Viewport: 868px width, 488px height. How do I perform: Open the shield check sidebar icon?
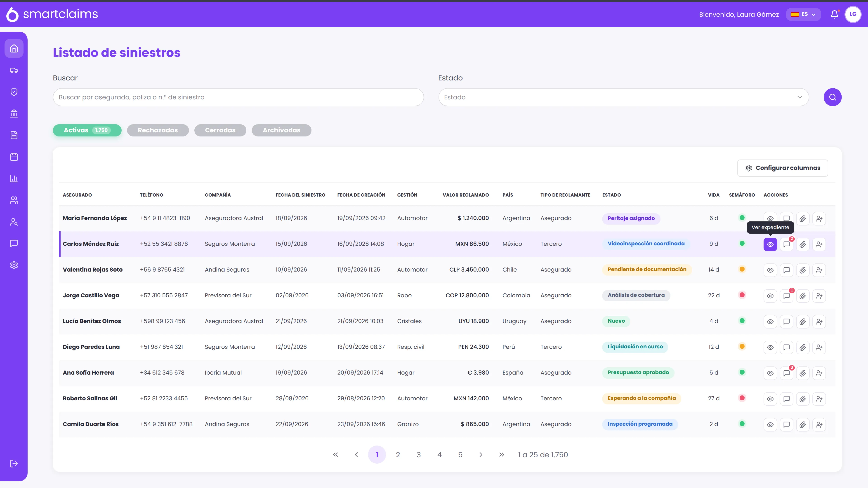(14, 91)
